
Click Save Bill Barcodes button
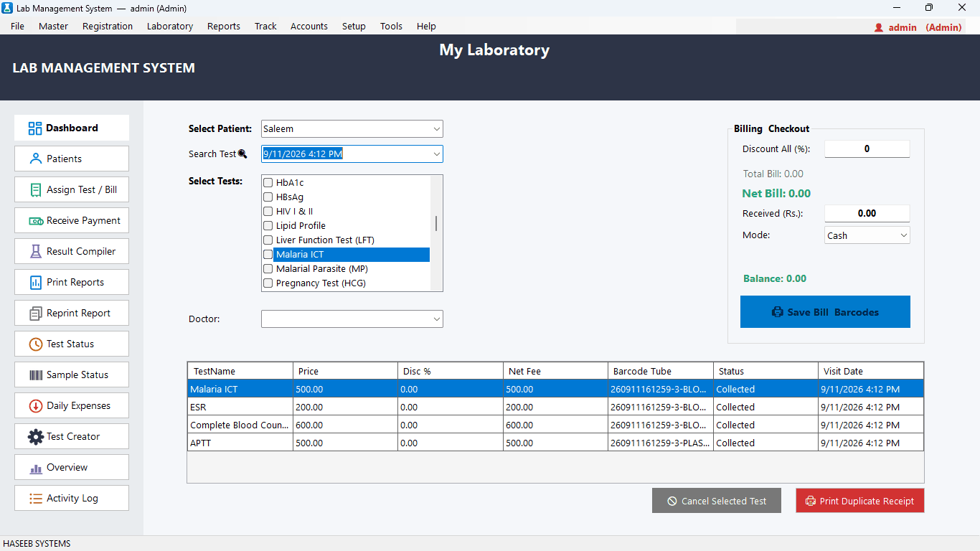[825, 312]
